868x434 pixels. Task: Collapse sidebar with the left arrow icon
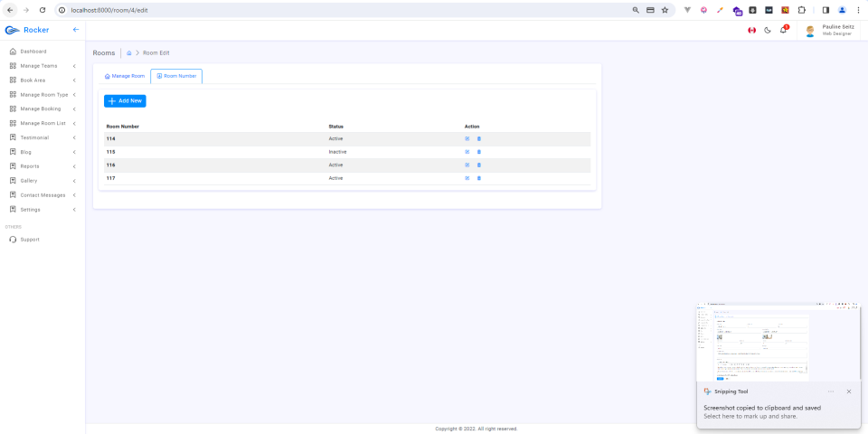tap(76, 30)
